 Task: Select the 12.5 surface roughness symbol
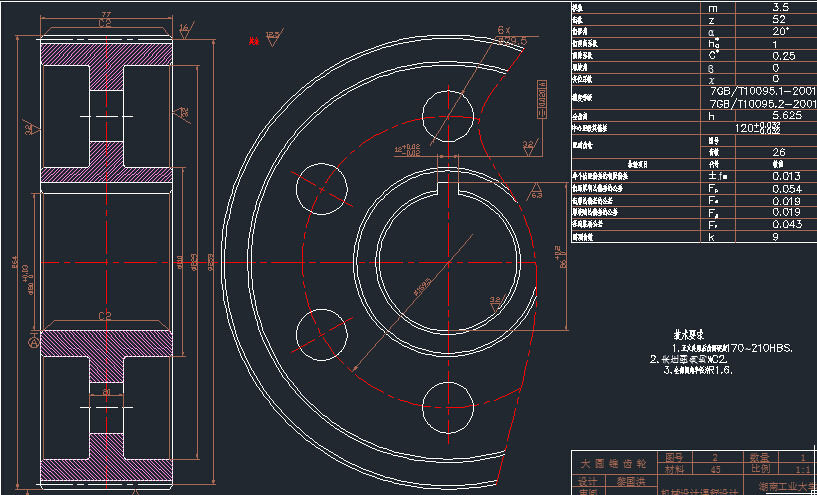pos(270,39)
